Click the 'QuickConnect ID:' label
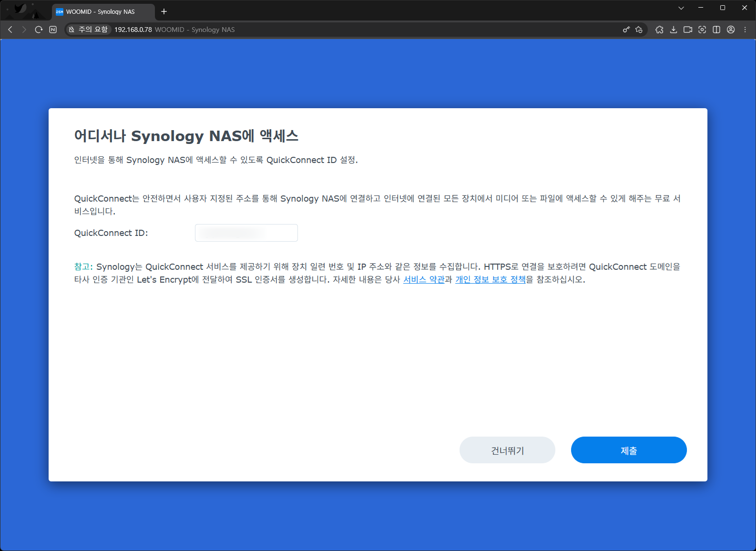 (111, 233)
